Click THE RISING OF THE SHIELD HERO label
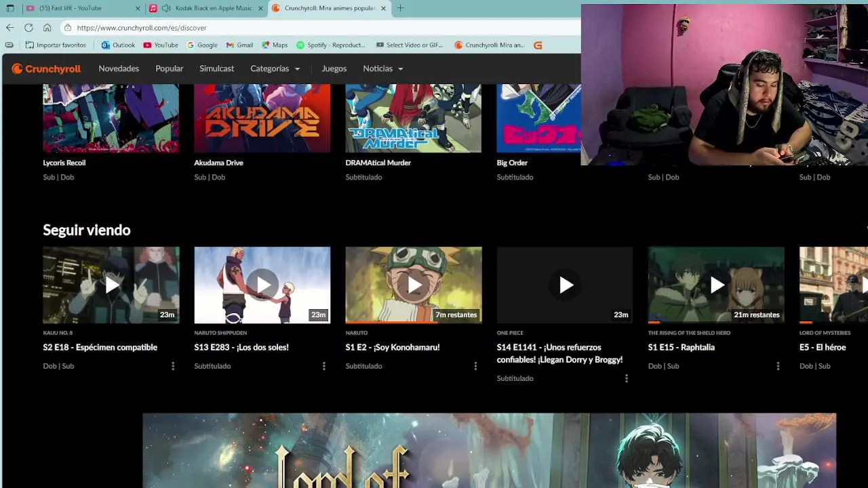 coord(689,333)
